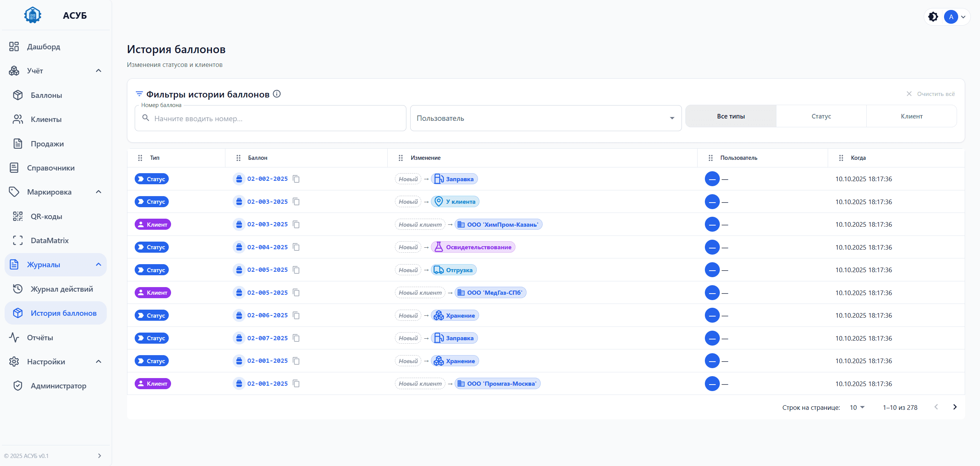This screenshot has height=466, width=980.
Task: Open the Пользователь dropdown
Action: [545, 118]
